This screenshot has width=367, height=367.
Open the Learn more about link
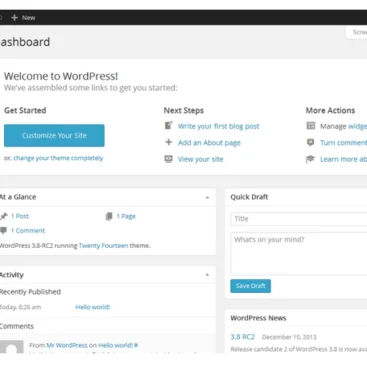point(344,159)
